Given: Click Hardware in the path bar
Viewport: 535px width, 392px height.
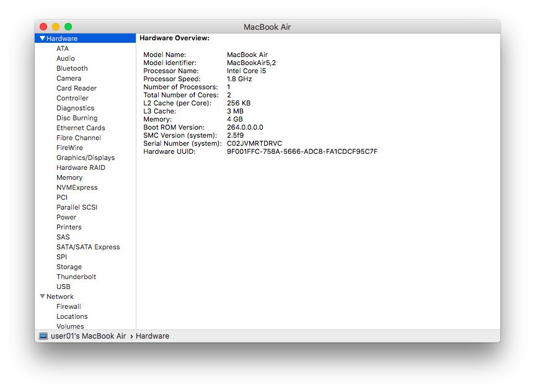Looking at the screenshot, I should point(152,336).
